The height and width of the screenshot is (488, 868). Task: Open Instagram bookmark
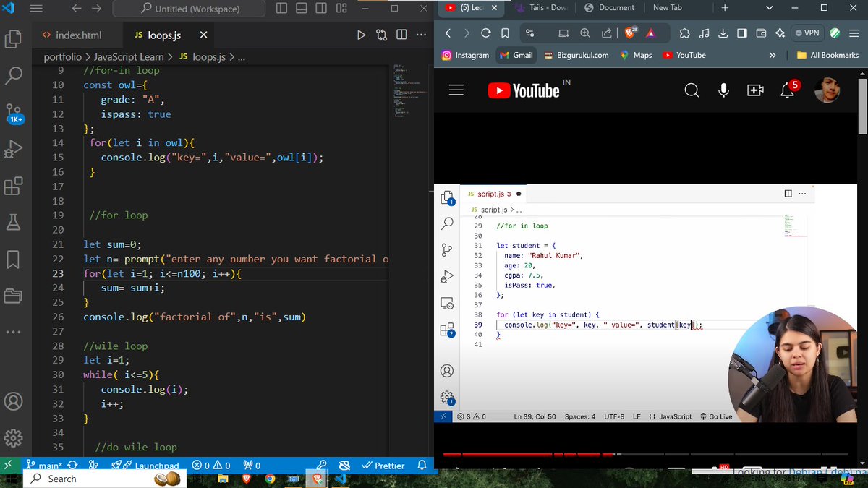point(465,55)
